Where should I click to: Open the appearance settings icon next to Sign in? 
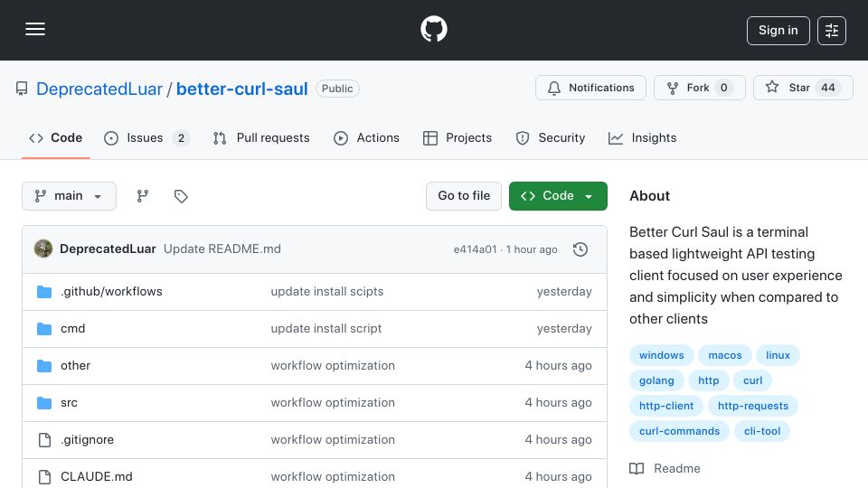point(832,31)
